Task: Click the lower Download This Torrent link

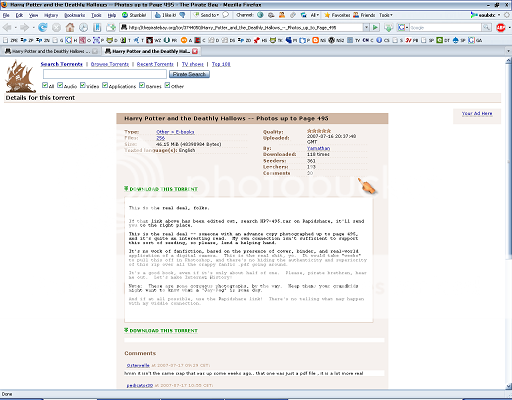Action: 161,330
